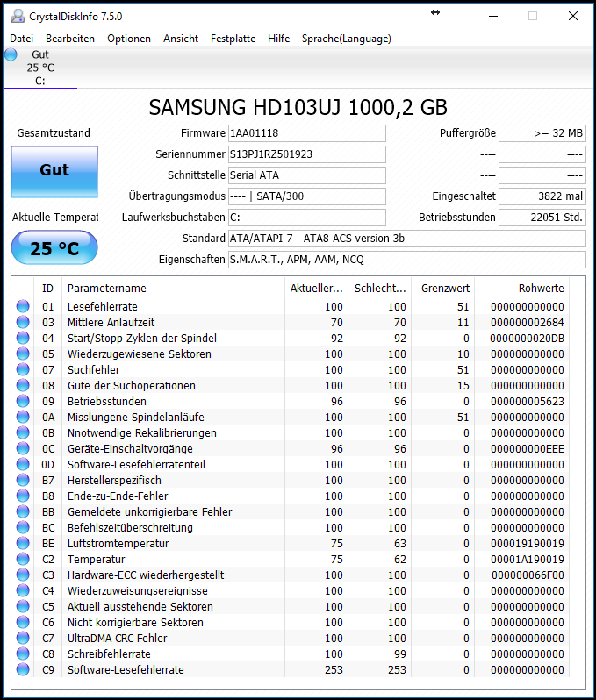596x700 pixels.
Task: Click status orb of Misslungene Spindelanläufe row
Action: coord(23,417)
